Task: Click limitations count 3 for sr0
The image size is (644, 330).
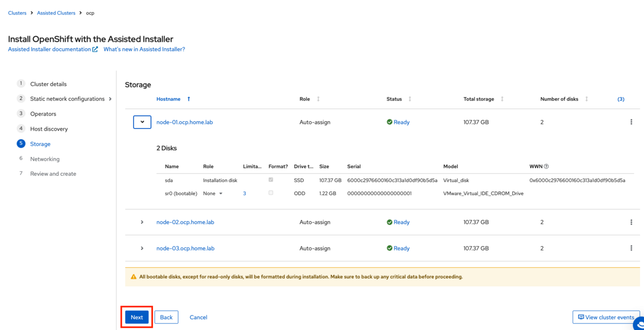Action: click(245, 193)
